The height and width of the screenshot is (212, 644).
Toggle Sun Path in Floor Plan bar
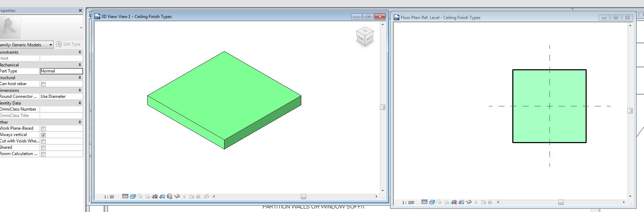pyautogui.click(x=439, y=202)
